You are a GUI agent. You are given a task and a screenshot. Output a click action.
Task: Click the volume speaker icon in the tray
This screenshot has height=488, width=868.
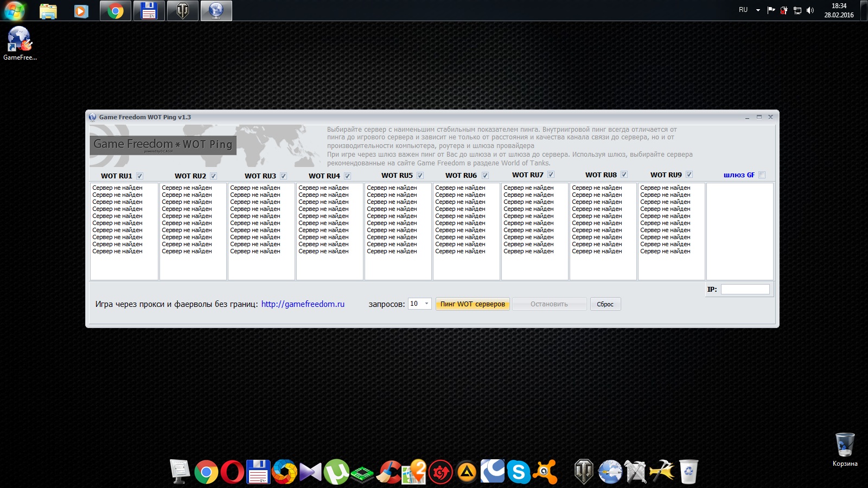pyautogui.click(x=810, y=10)
